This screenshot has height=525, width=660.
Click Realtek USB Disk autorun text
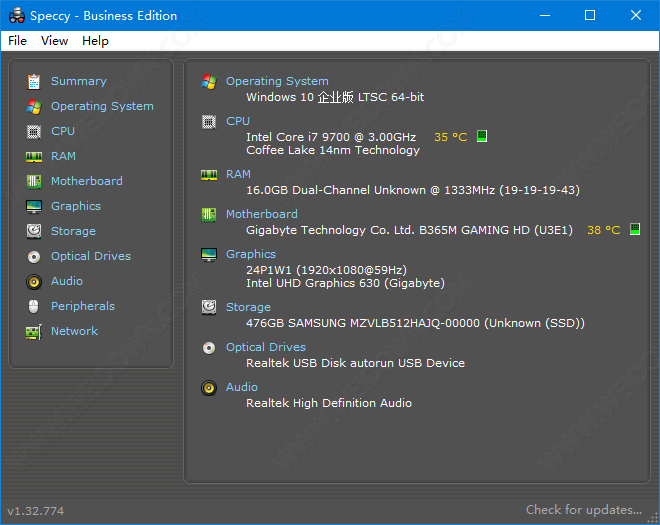[356, 363]
